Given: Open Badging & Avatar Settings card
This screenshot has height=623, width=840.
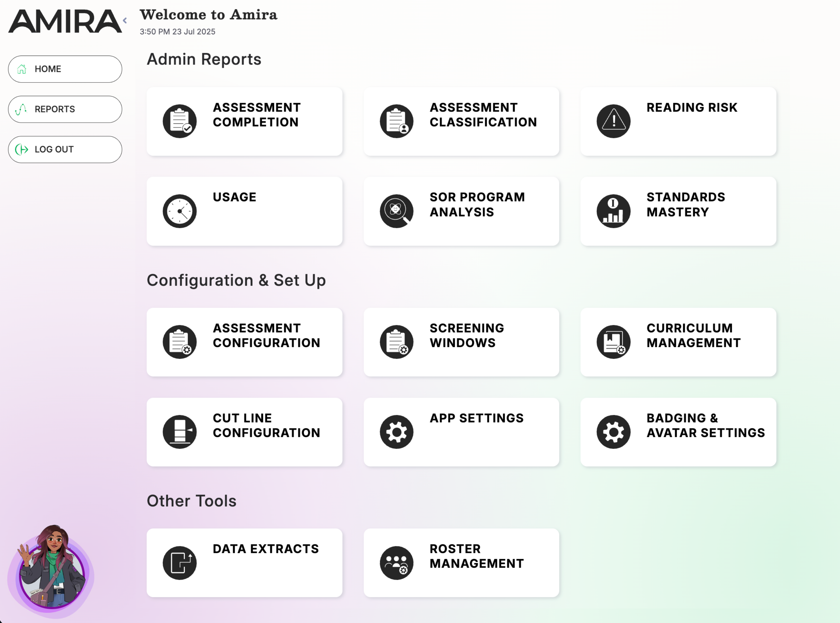Looking at the screenshot, I should tap(678, 431).
